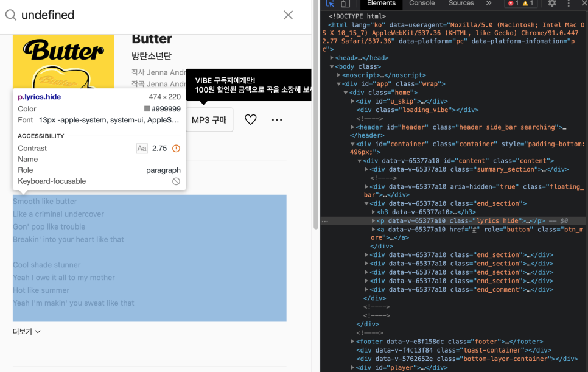
Task: Select the loading_vibe div row
Action: click(x=418, y=110)
